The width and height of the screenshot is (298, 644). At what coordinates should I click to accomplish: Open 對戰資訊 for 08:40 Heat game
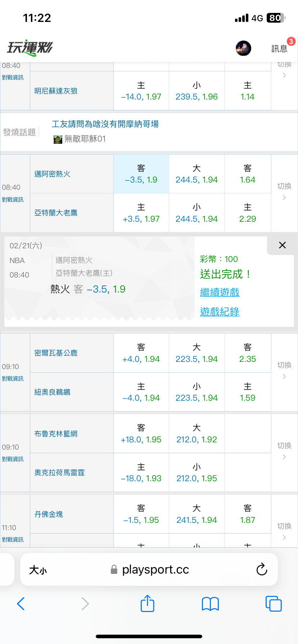[x=13, y=199]
